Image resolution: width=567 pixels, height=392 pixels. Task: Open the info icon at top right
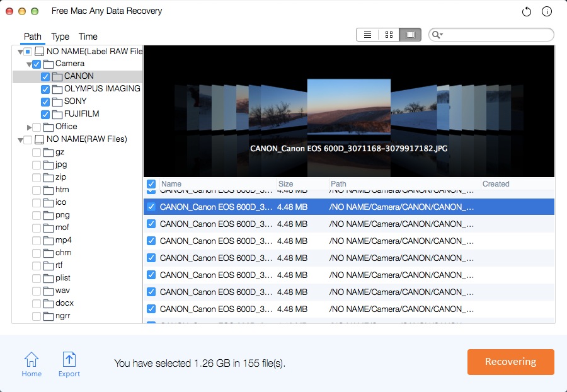547,12
